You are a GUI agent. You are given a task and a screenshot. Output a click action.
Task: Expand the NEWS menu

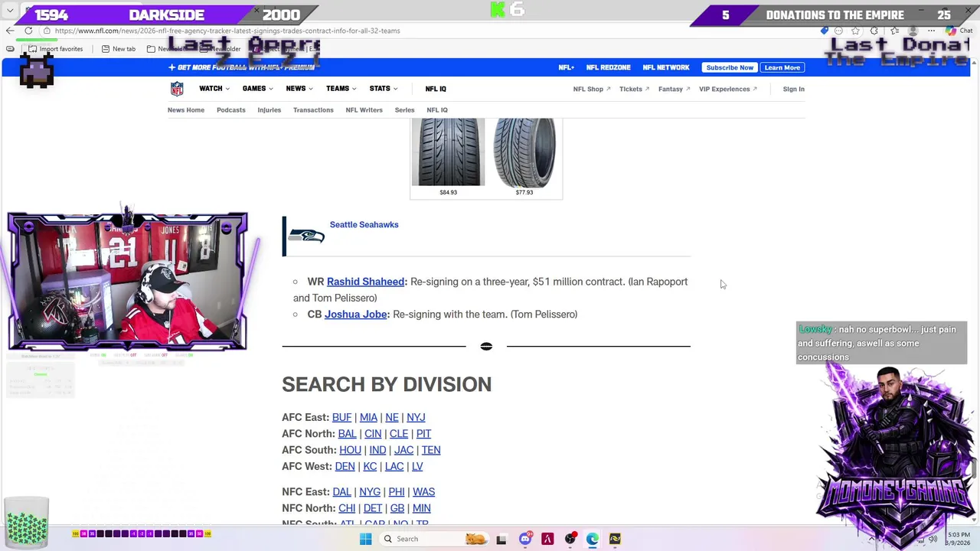coord(299,89)
